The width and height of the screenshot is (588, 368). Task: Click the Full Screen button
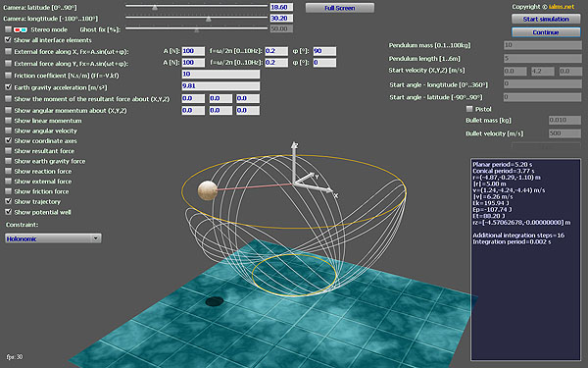(x=340, y=8)
